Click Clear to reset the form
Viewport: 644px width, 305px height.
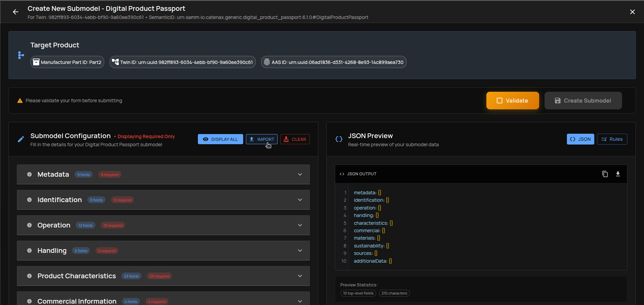295,139
